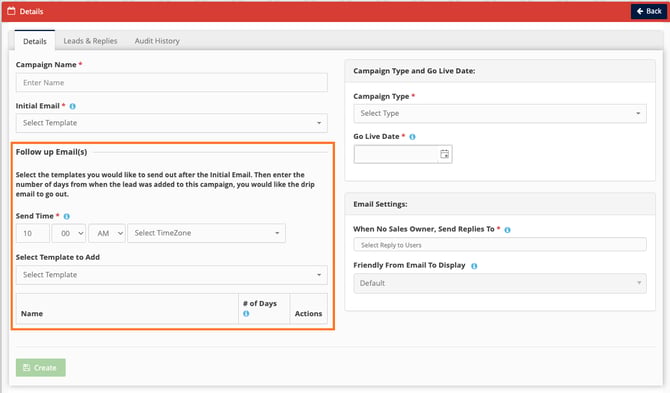Open the AM/PM dropdown
Image resolution: width=670 pixels, height=393 pixels.
(x=107, y=233)
